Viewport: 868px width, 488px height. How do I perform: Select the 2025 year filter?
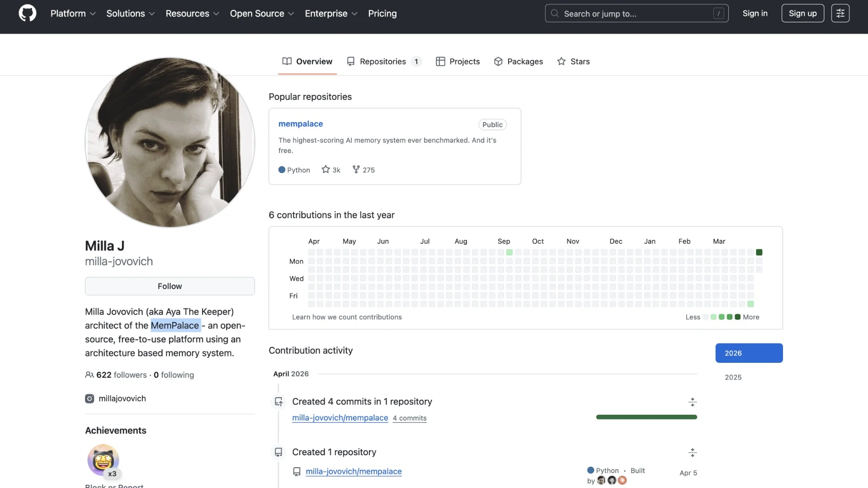click(x=733, y=377)
